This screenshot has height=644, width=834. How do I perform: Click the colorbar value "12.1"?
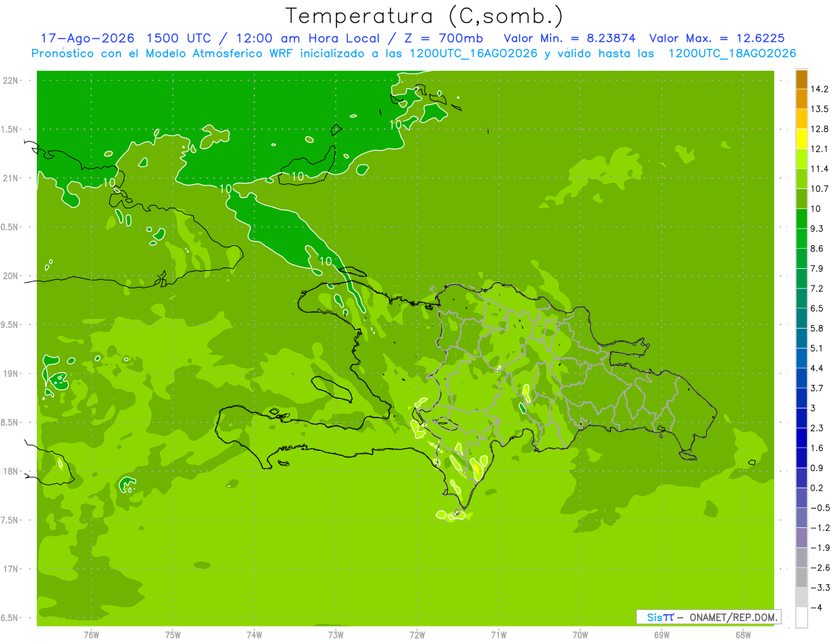[x=819, y=149]
